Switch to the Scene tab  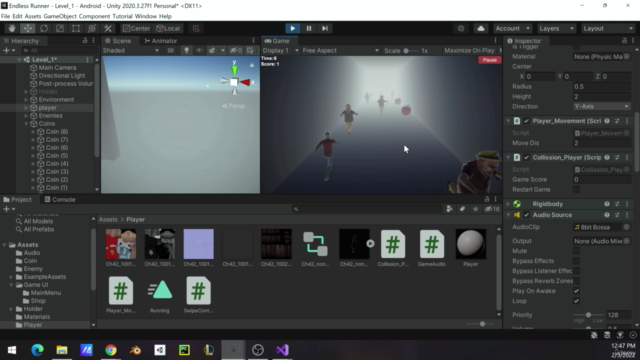point(118,41)
